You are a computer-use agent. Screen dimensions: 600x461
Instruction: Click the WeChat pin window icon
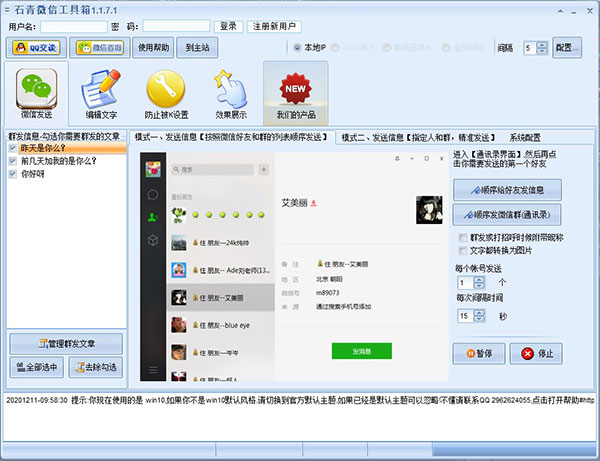pos(397,158)
